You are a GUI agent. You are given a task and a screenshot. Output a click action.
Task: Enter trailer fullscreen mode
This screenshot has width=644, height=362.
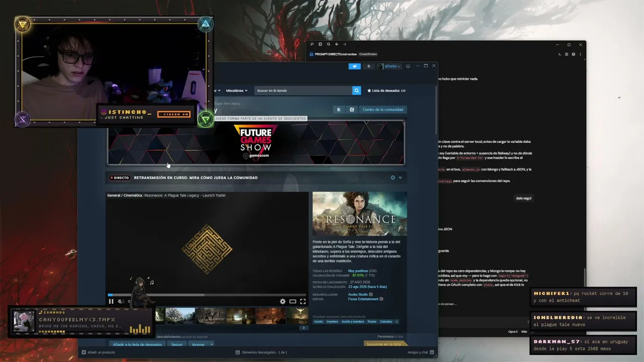coord(303,302)
